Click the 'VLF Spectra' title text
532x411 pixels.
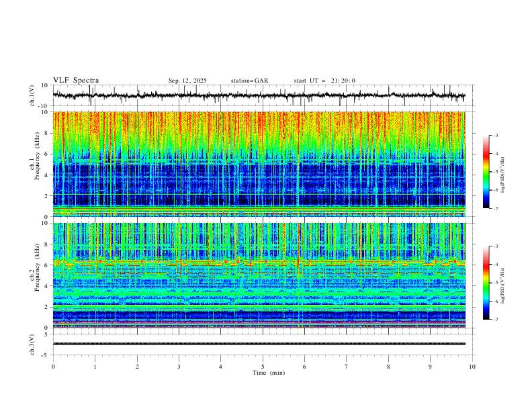pos(76,81)
